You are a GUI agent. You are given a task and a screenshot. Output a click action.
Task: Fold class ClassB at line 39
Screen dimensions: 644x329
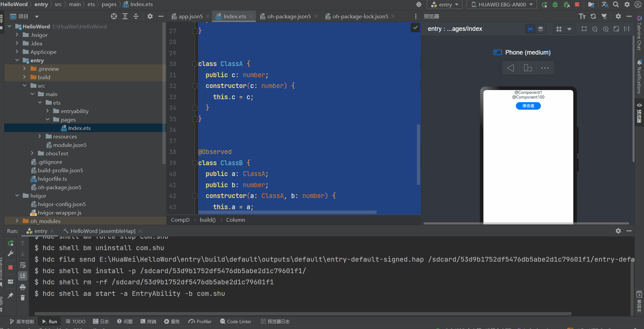point(195,163)
